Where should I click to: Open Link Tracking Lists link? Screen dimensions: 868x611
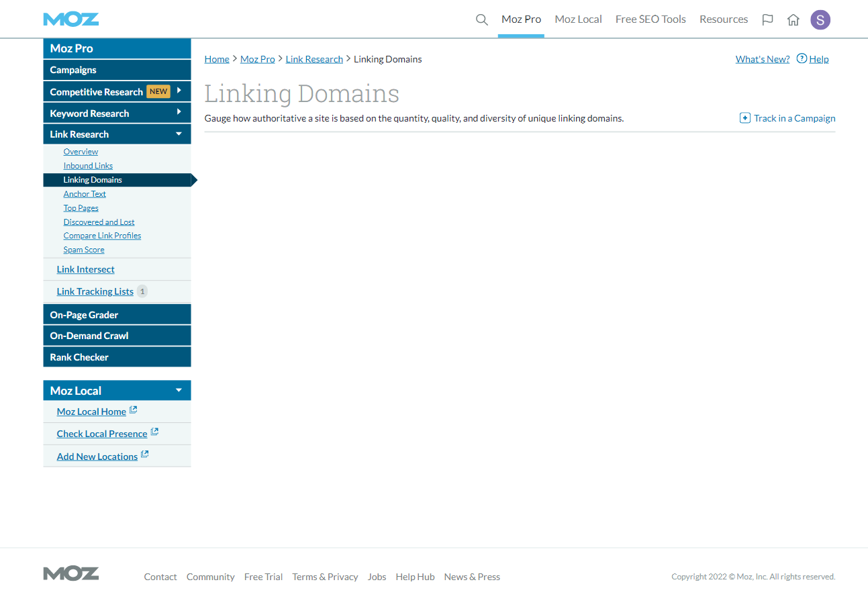95,291
